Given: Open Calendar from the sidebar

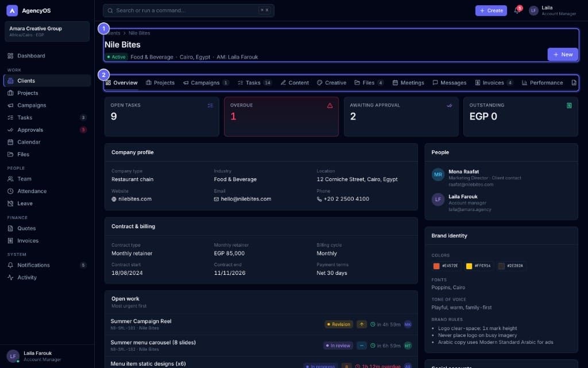Looking at the screenshot, I should click(x=47, y=143).
